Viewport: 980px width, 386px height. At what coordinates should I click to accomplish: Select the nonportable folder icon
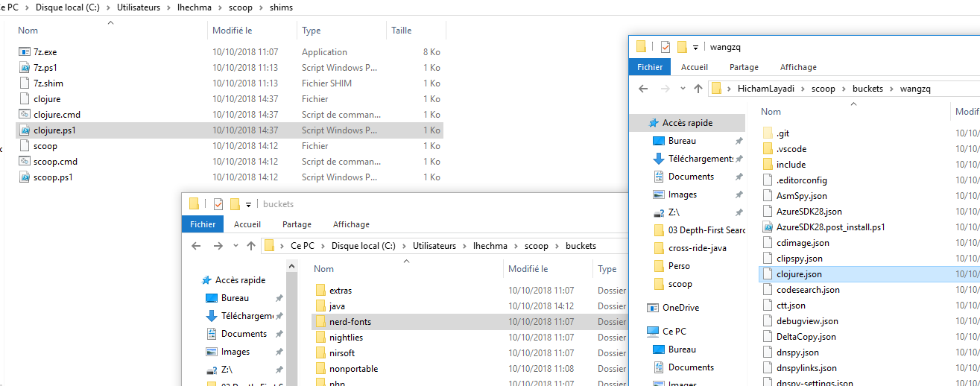click(x=320, y=369)
